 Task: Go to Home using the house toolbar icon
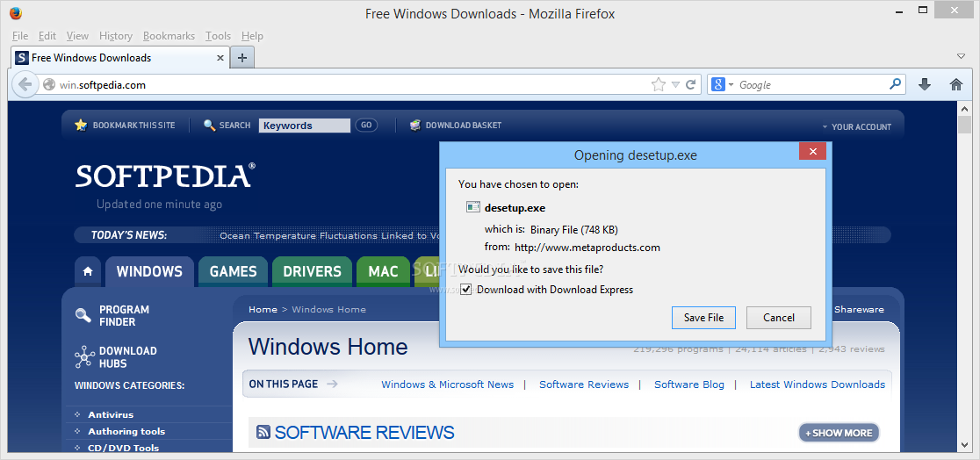pos(956,84)
